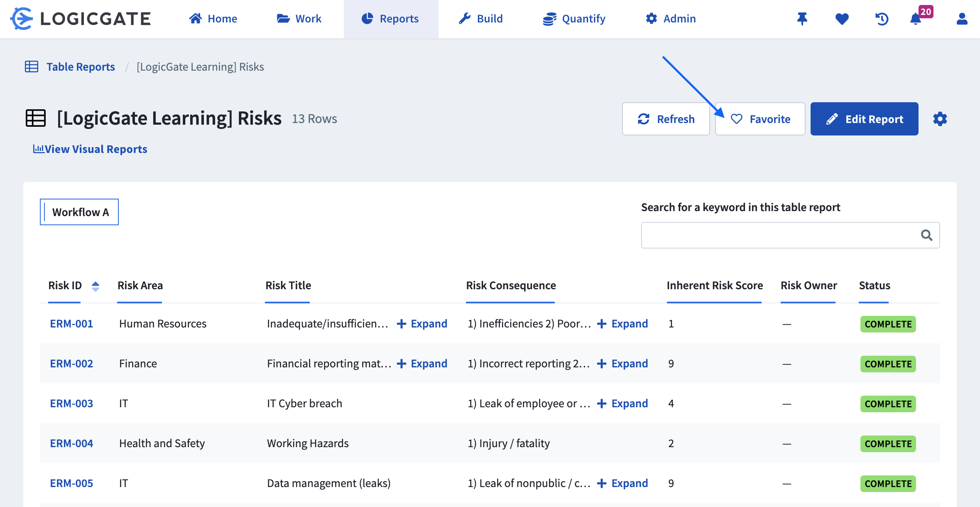Screen dimensions: 980x507
Task: Open View Visual Reports link
Action: point(90,149)
